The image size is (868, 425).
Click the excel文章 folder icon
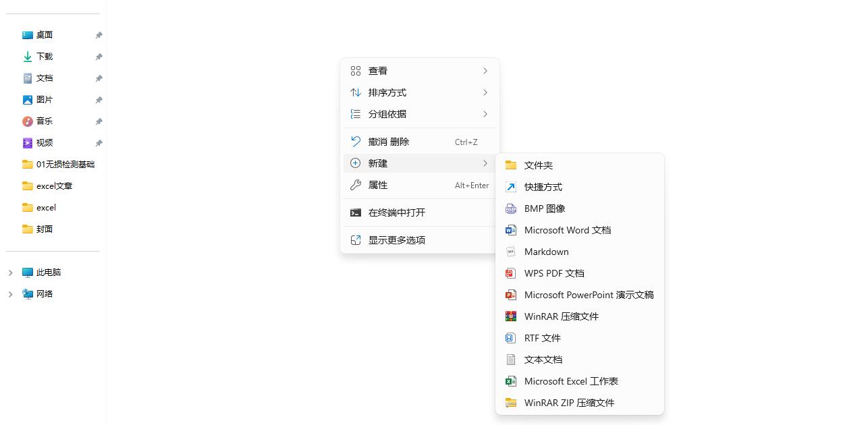(x=28, y=186)
